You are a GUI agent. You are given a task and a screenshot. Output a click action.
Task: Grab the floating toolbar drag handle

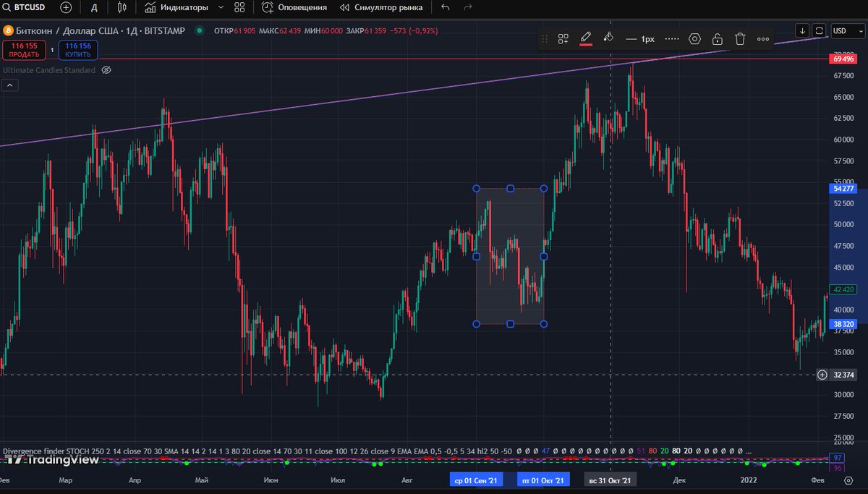tap(545, 39)
